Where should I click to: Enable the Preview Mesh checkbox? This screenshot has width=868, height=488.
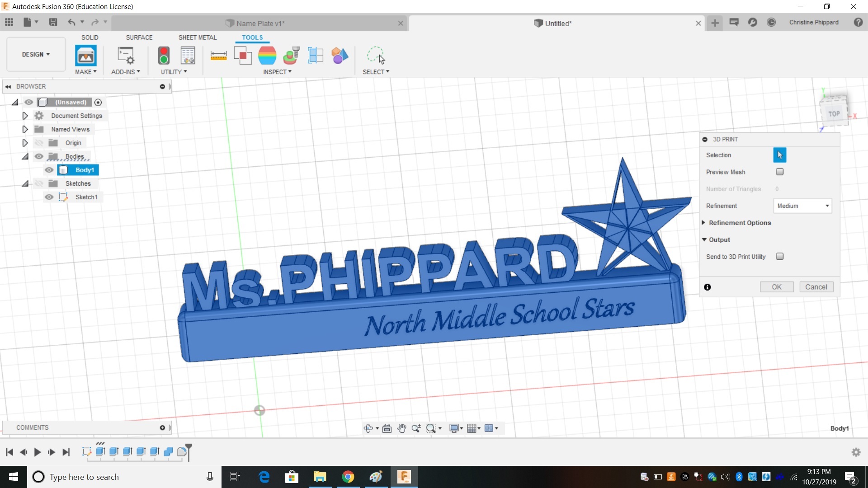[x=780, y=172]
